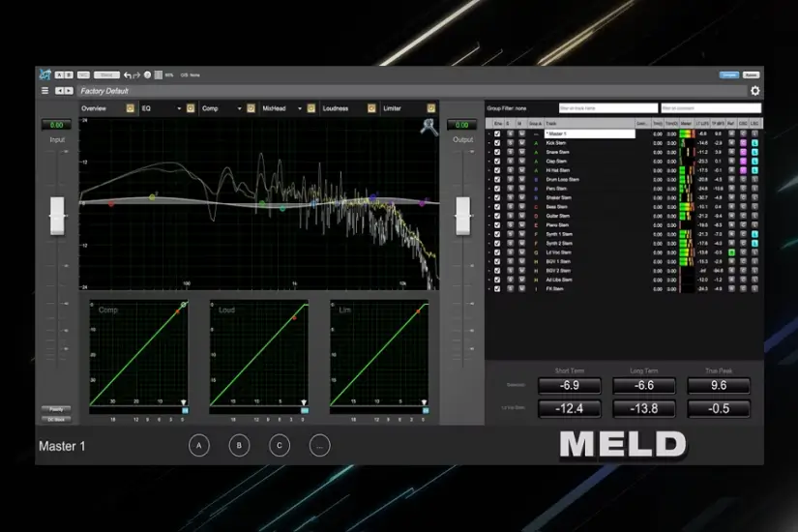Go to next preset arrow

click(69, 91)
